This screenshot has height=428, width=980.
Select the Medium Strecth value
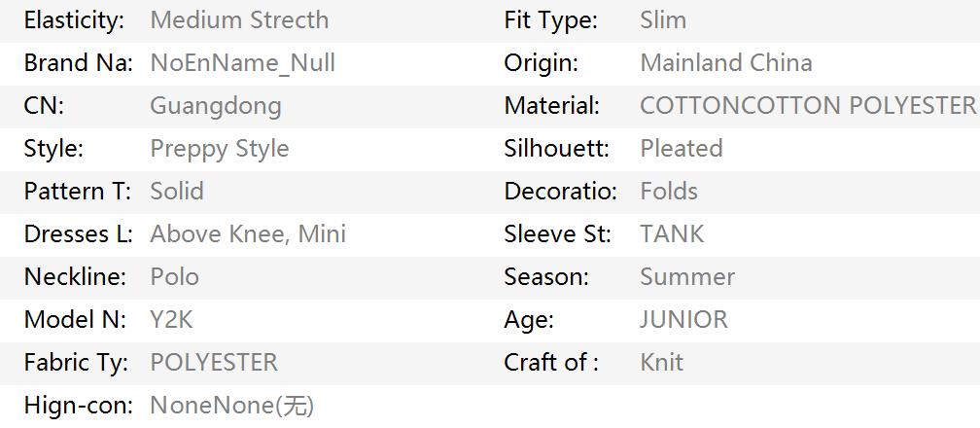[x=239, y=20]
